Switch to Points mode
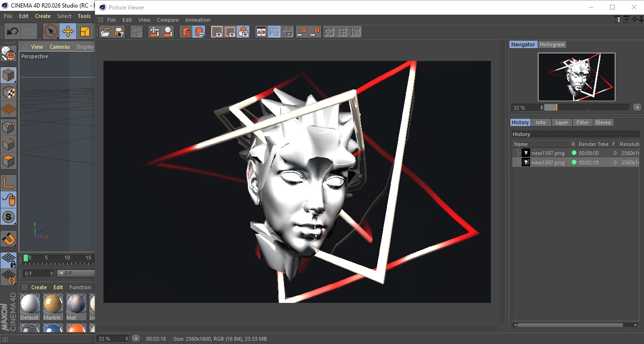The height and width of the screenshot is (344, 644). tap(9, 127)
